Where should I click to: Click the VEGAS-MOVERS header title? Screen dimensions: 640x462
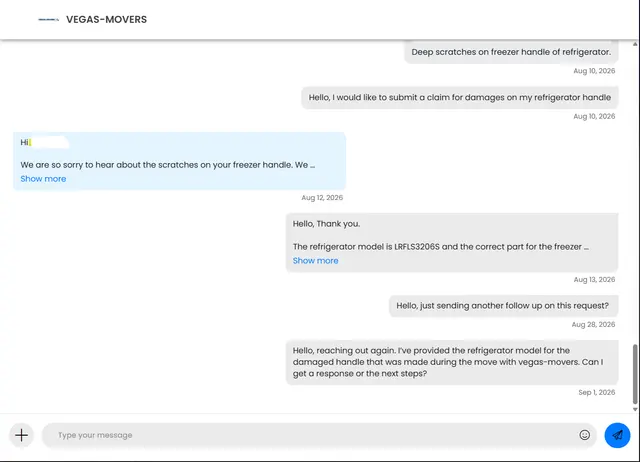pyautogui.click(x=107, y=19)
